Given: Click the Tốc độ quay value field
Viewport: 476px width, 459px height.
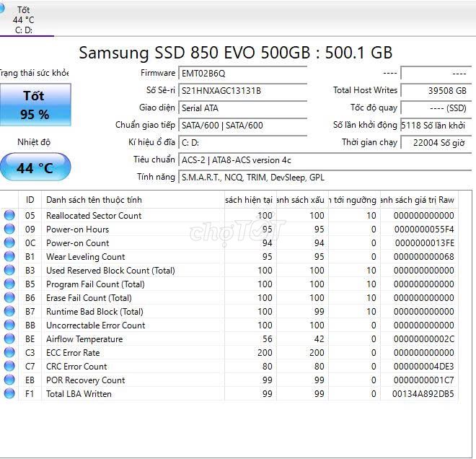Looking at the screenshot, I should point(436,108).
